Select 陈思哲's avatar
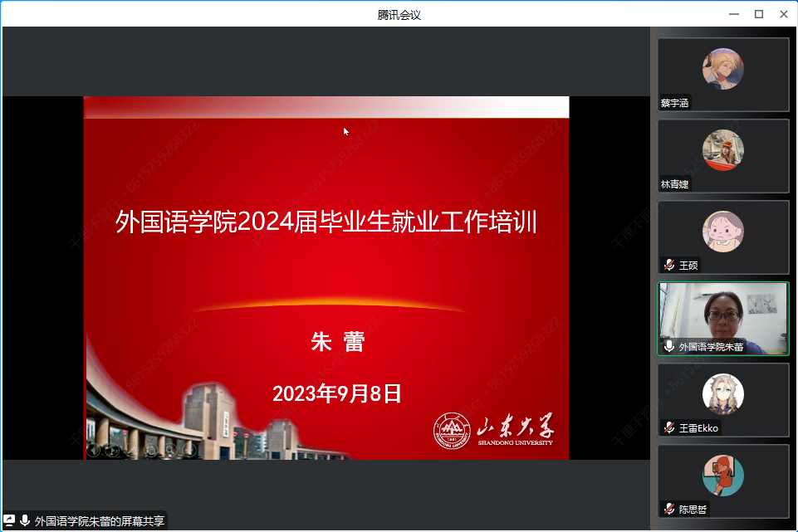The width and height of the screenshot is (798, 532). coord(722,475)
